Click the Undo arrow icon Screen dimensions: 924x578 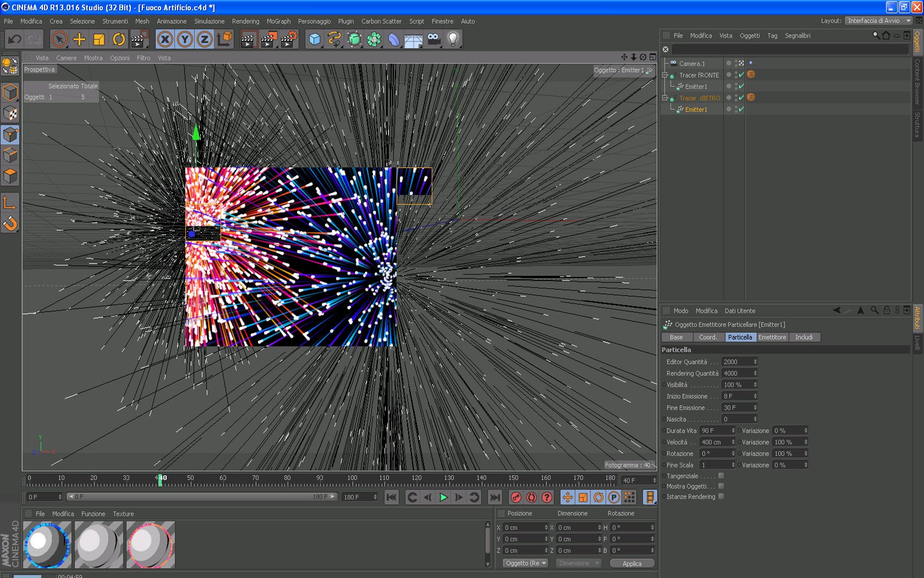tap(15, 39)
